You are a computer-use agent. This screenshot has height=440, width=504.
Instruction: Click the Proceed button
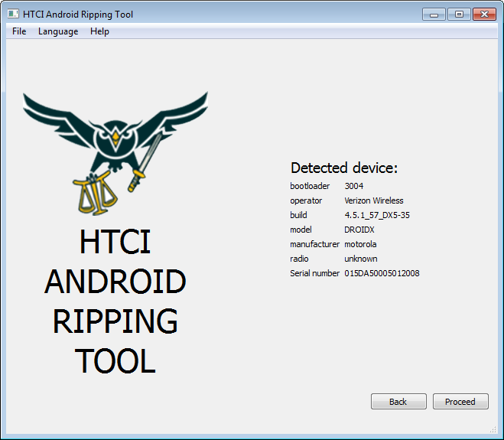tap(460, 402)
